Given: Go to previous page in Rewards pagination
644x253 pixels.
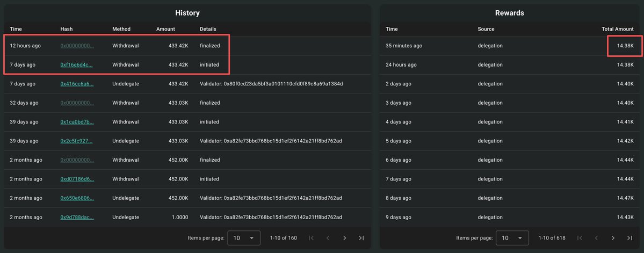Looking at the screenshot, I should [596, 238].
